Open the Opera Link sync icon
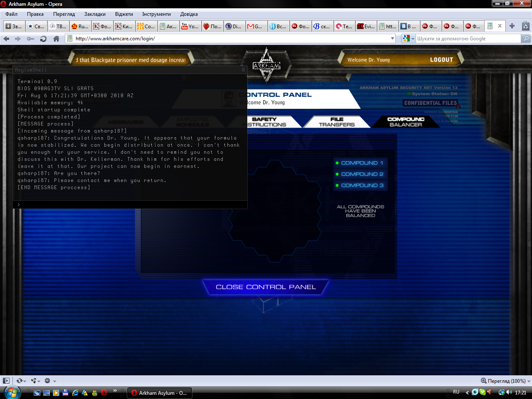 tap(19, 381)
